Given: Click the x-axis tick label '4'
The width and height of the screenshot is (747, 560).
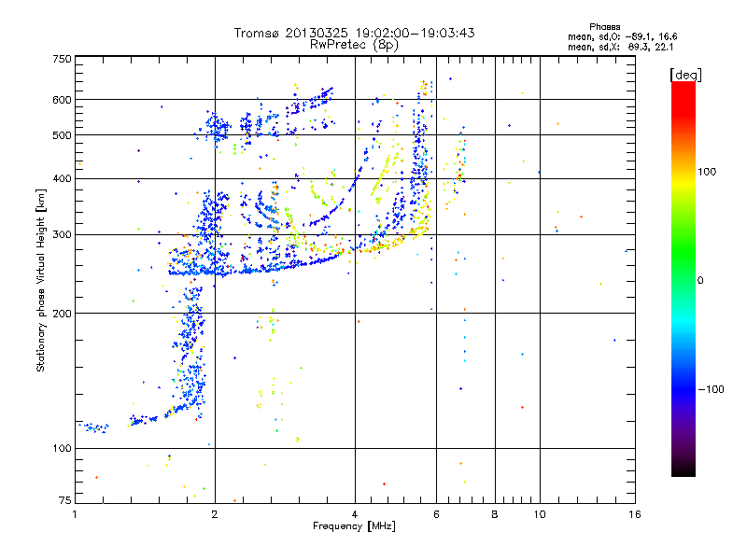Looking at the screenshot, I should click(x=355, y=514).
